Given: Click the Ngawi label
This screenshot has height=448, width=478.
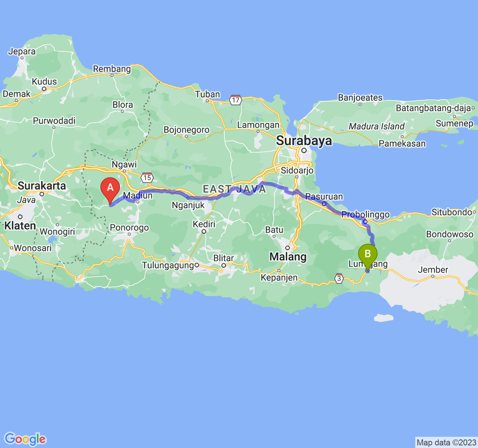Looking at the screenshot, I should tap(124, 164).
